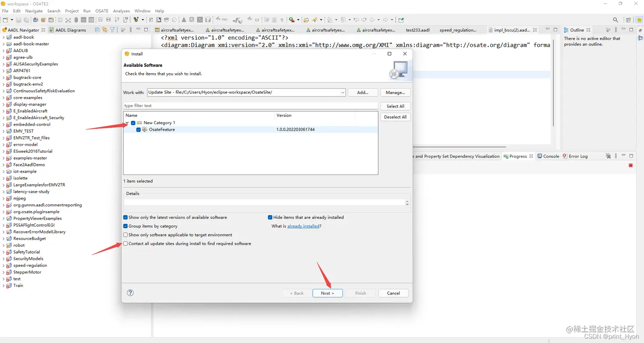Open the forward history dropdown arrow
644x343 pixels.
point(392,20)
